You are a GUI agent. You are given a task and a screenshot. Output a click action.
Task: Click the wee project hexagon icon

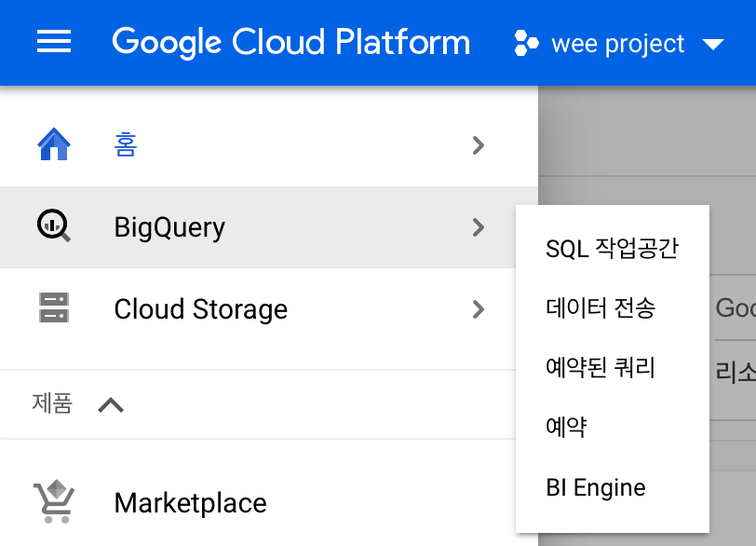527,43
